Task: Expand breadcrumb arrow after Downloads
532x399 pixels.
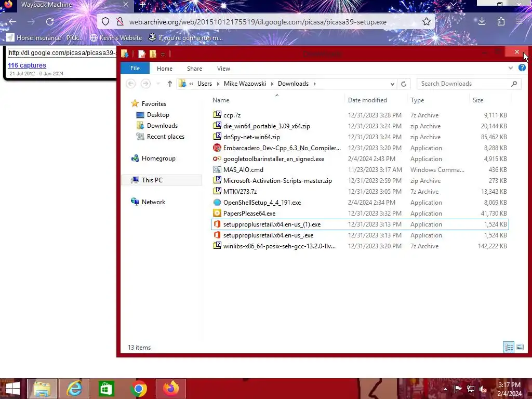Action: 314,84
